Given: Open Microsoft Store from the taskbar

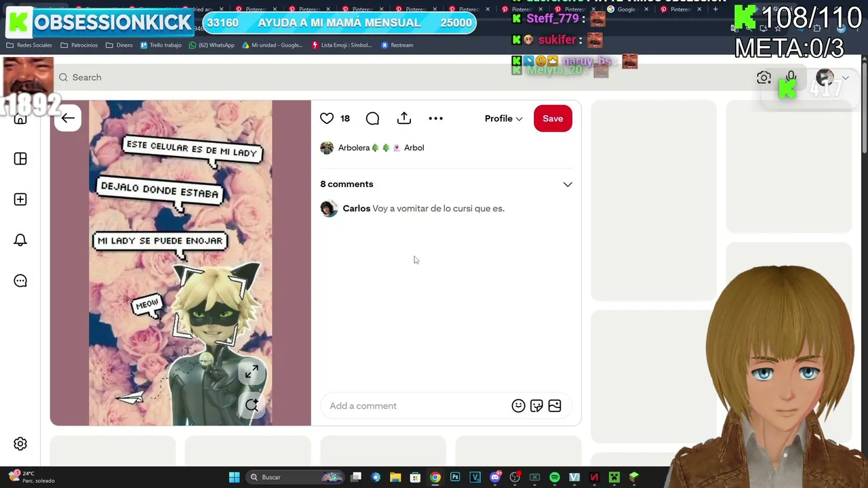Looking at the screenshot, I should pyautogui.click(x=415, y=477).
